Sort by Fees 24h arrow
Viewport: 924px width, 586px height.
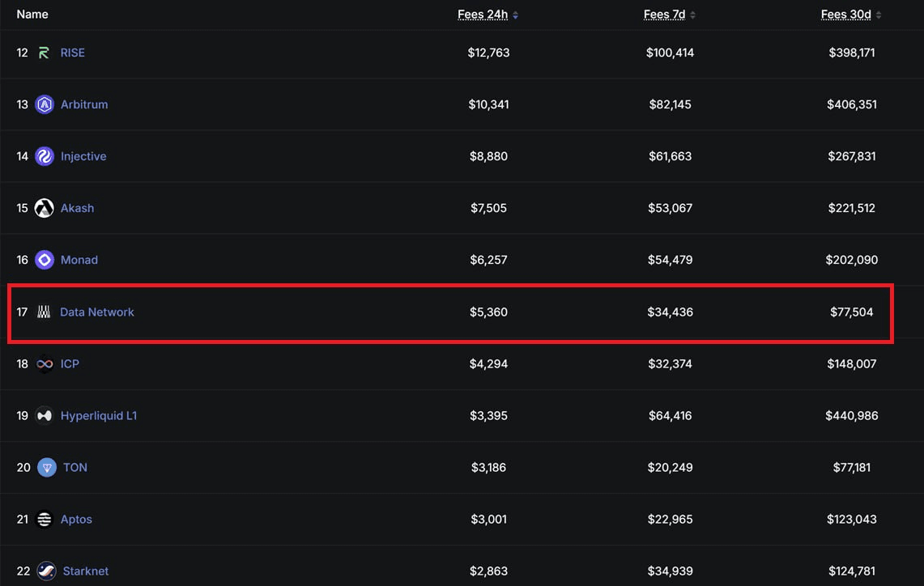tap(516, 15)
